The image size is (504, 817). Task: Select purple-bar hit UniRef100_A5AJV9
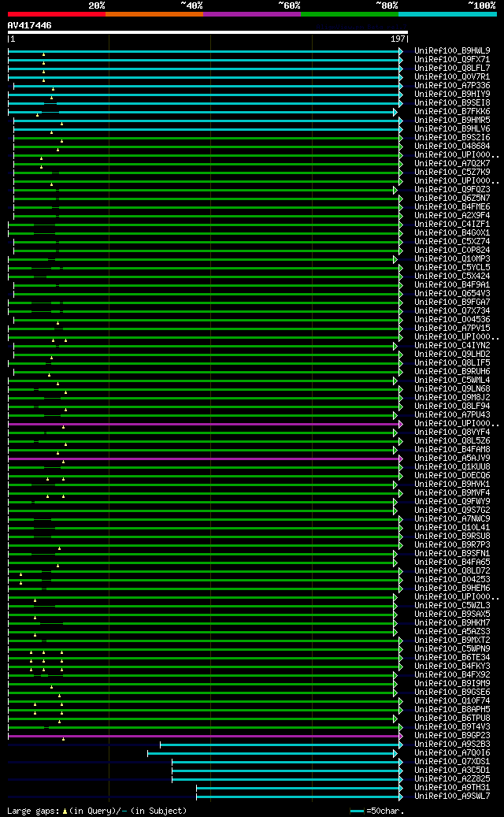pos(452,458)
